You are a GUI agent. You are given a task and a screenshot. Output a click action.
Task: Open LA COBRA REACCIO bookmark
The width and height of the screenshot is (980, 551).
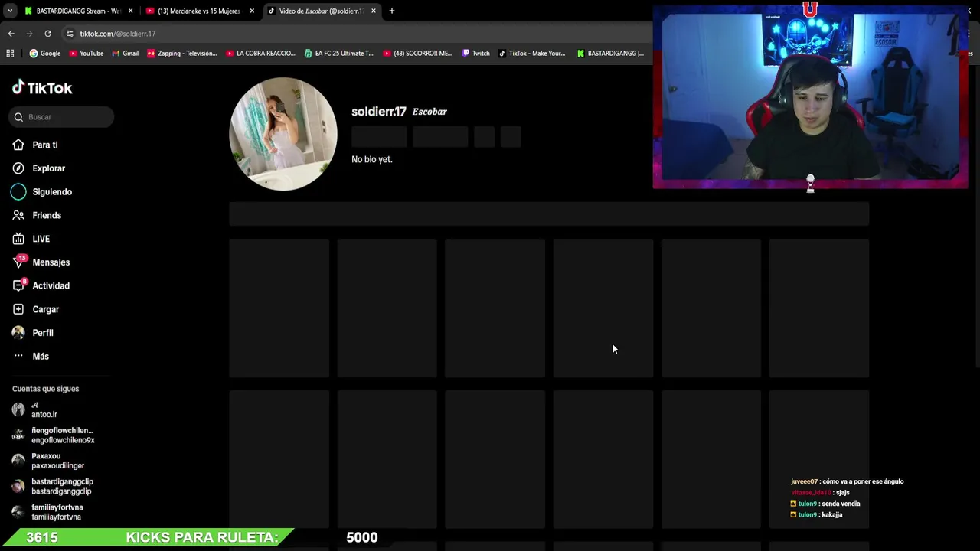260,54
